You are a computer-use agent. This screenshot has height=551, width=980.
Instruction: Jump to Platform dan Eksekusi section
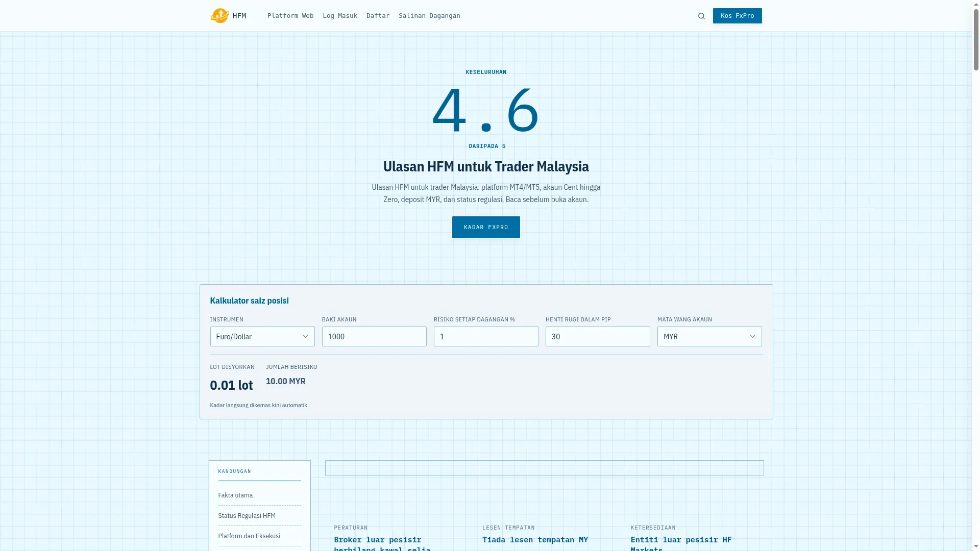tap(249, 536)
